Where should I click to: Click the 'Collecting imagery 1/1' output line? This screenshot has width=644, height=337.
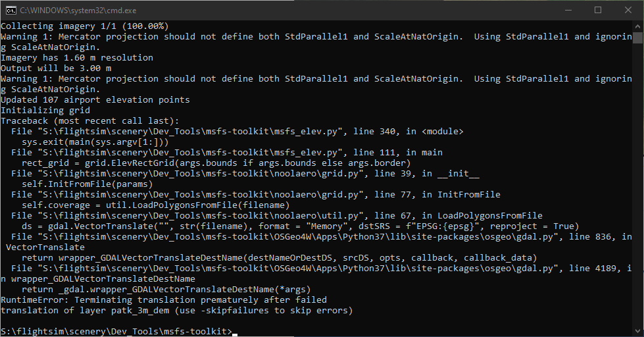pos(84,26)
